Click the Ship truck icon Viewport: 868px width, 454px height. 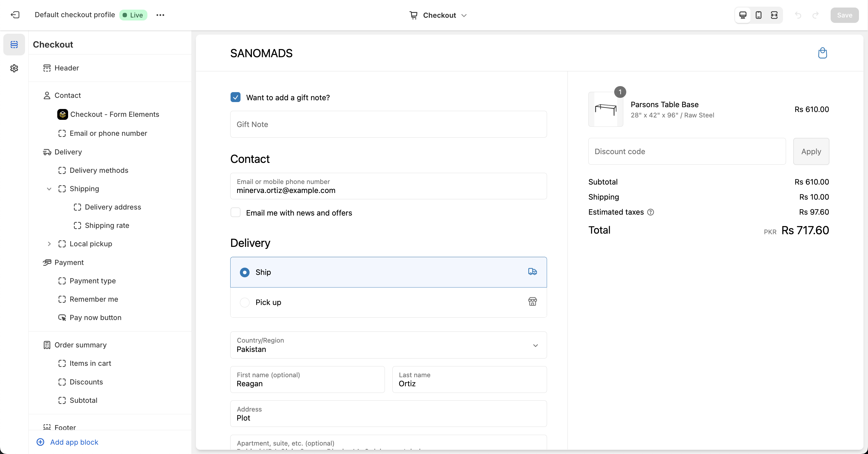[x=532, y=272]
